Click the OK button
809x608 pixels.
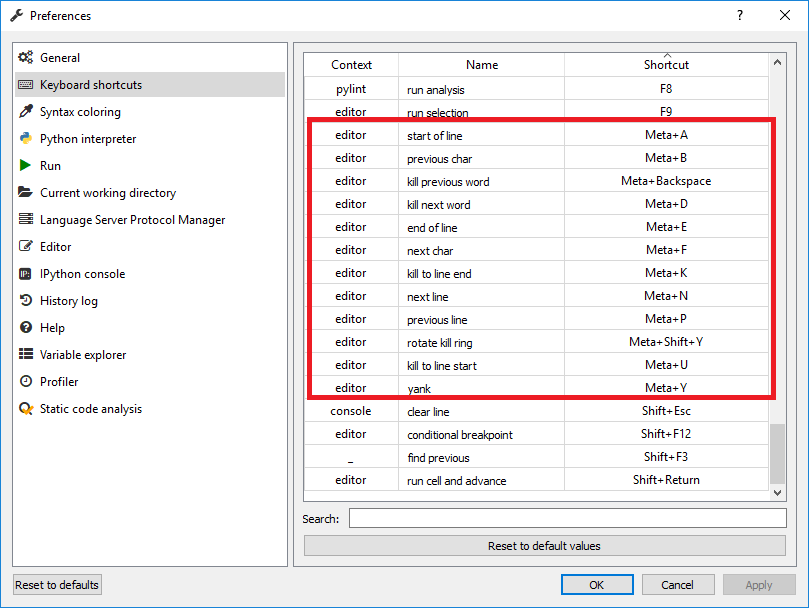click(597, 585)
